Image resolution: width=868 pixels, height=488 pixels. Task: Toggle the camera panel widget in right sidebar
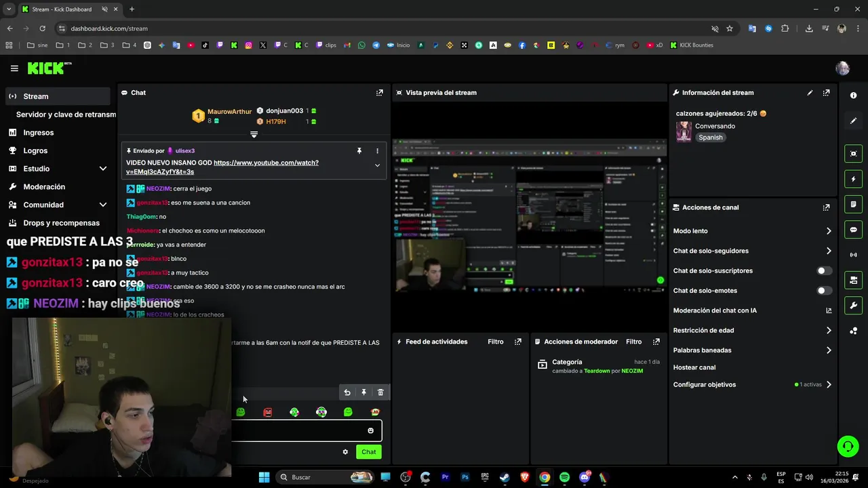853,280
